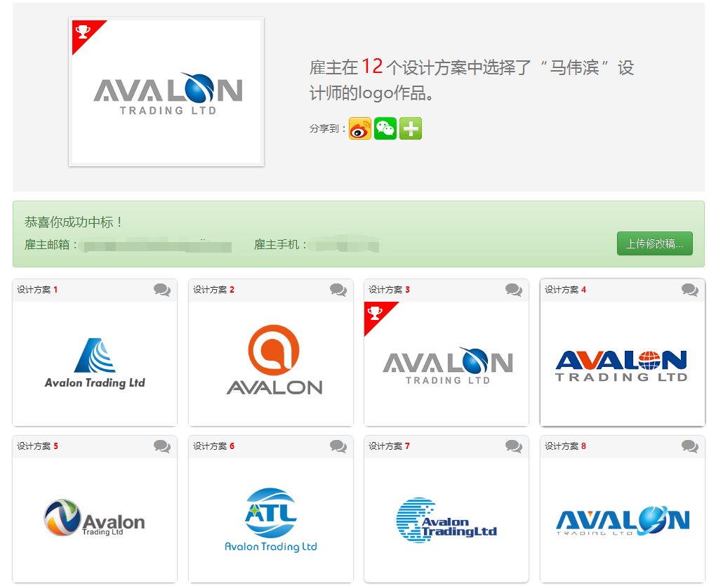
Task: Open the comment bubble on proposal 3
Action: [514, 290]
